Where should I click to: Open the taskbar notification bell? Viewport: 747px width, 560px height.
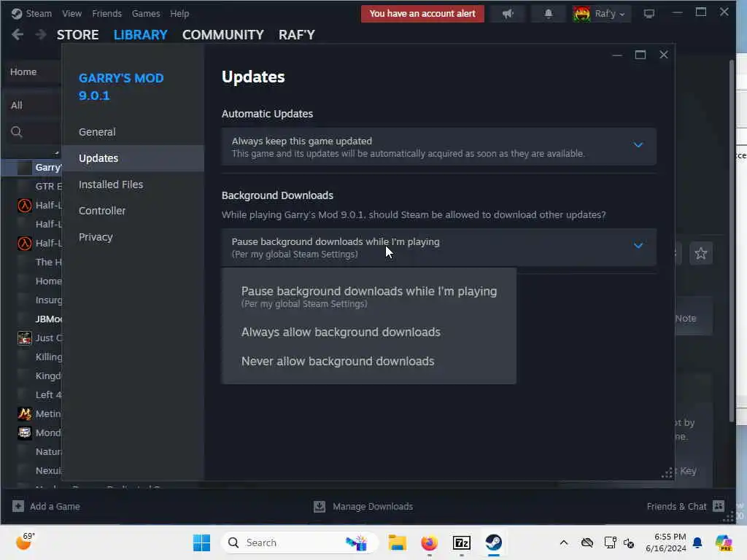(x=697, y=542)
